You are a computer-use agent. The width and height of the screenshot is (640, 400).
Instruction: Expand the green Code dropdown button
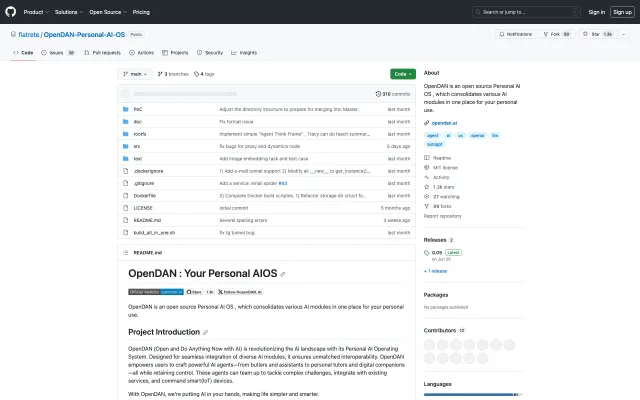coord(403,74)
